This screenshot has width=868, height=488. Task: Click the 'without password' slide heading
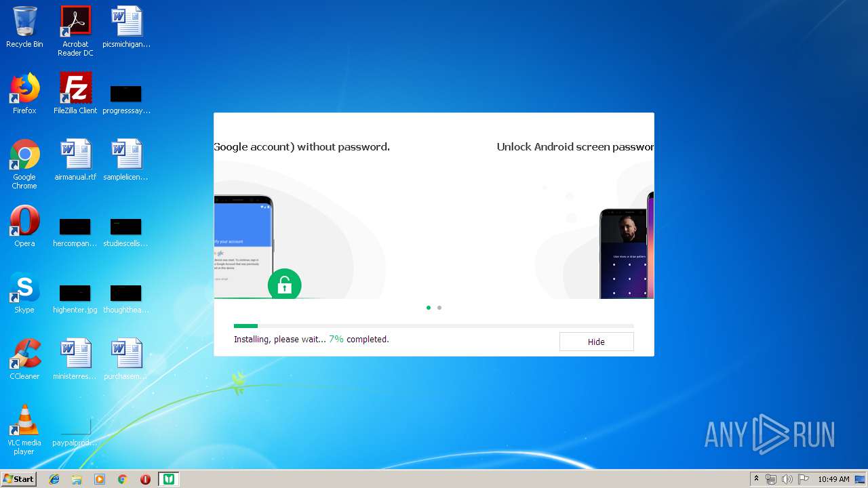pyautogui.click(x=302, y=146)
